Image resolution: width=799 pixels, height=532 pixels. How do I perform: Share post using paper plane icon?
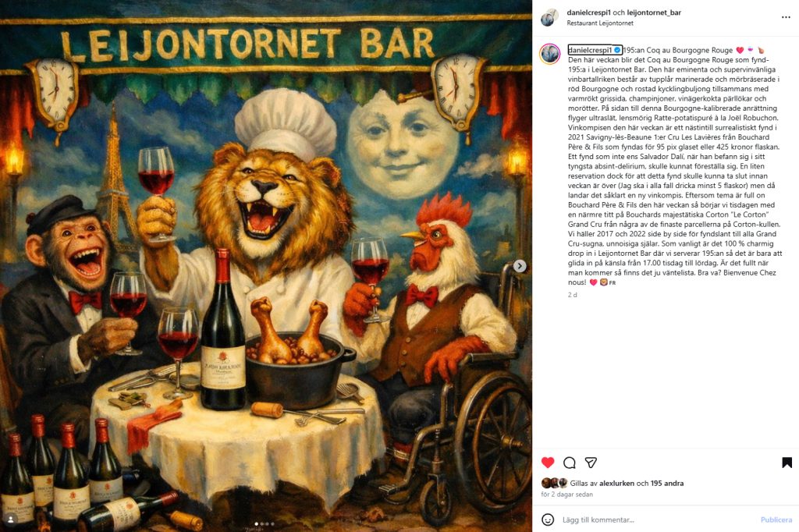click(x=591, y=463)
